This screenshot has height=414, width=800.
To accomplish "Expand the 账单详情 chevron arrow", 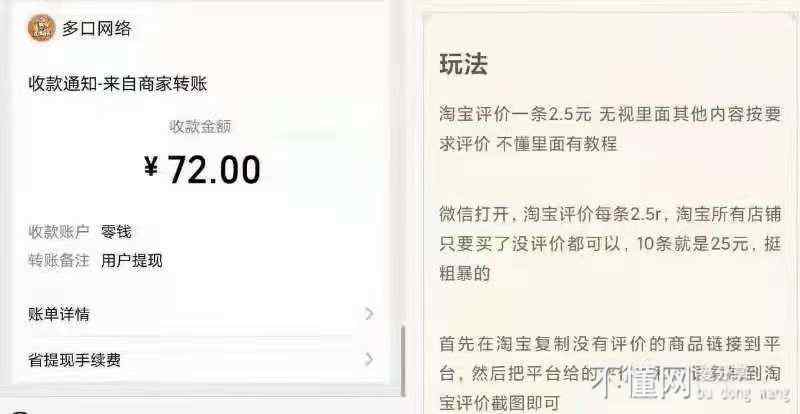I will coord(369,313).
